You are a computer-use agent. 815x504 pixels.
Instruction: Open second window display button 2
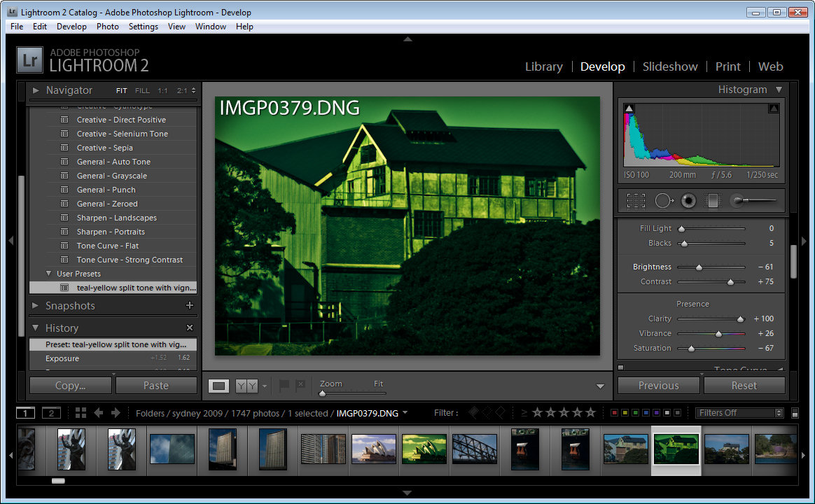(51, 413)
